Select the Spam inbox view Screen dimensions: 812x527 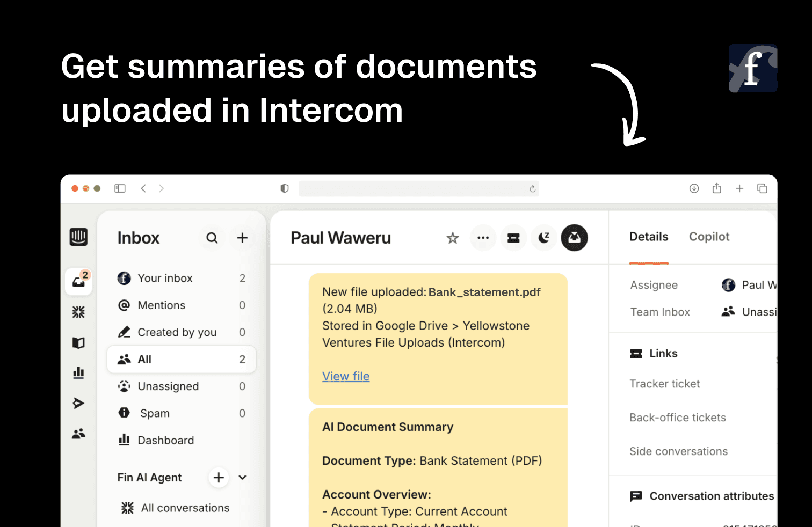155,413
